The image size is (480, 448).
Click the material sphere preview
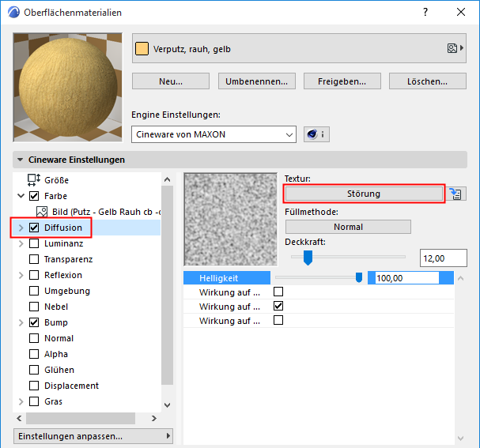click(68, 88)
